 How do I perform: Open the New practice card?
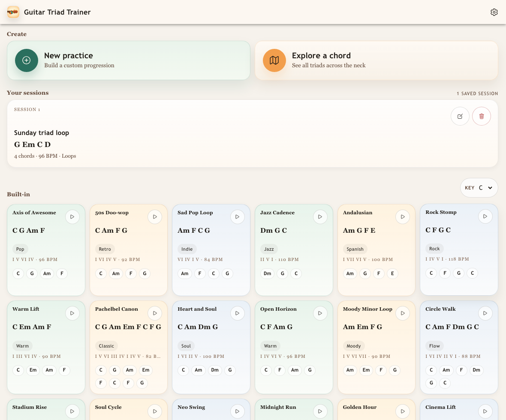[x=129, y=60]
